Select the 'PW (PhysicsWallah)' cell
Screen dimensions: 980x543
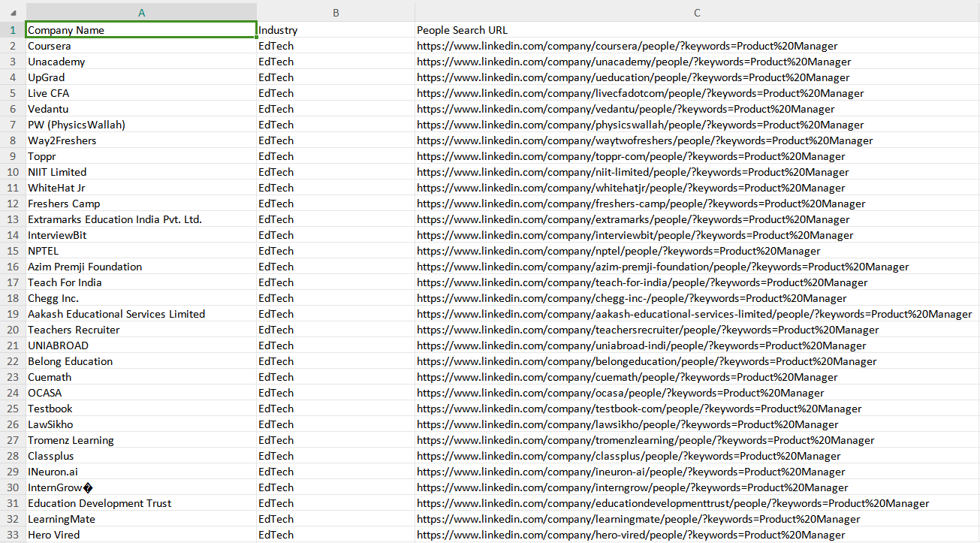tap(141, 125)
